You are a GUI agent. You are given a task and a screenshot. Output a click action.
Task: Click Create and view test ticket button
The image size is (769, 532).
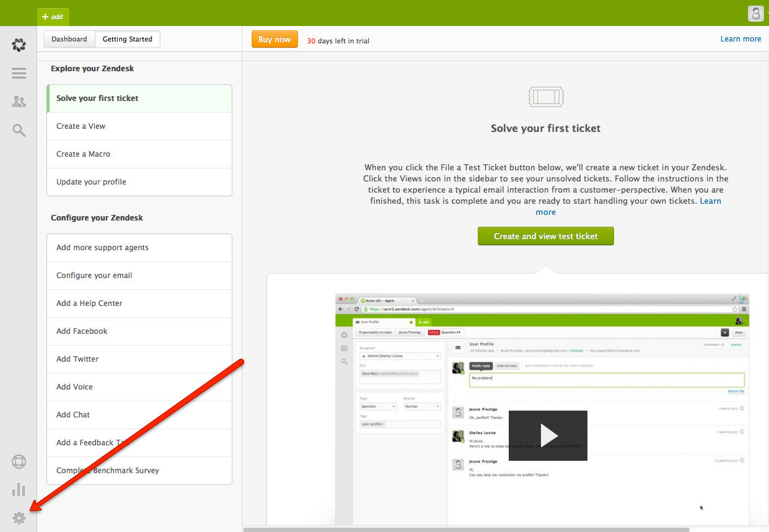click(546, 236)
